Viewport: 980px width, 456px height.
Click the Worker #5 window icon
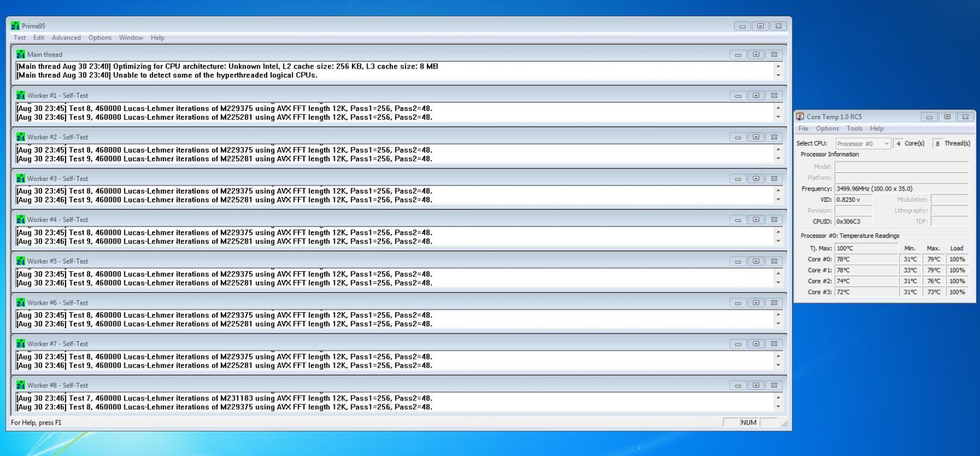pos(21,261)
